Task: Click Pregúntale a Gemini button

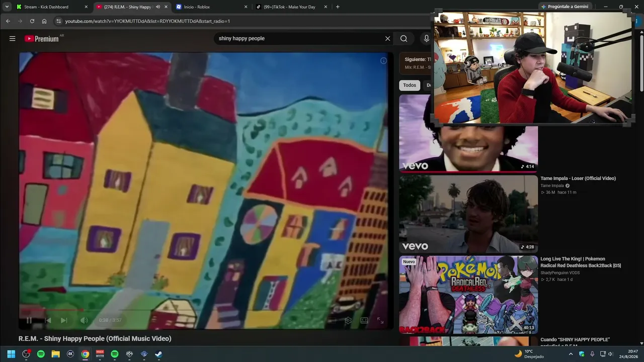Action: 565,7
